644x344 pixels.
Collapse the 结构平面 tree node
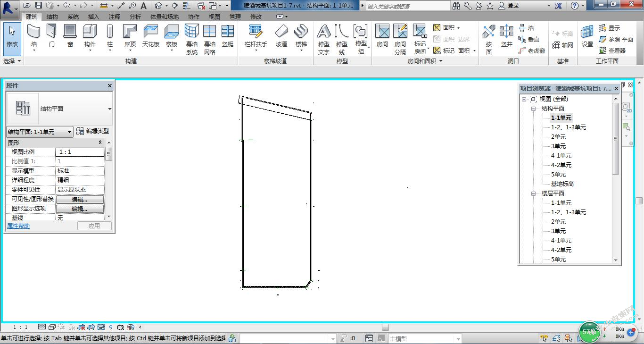534,109
